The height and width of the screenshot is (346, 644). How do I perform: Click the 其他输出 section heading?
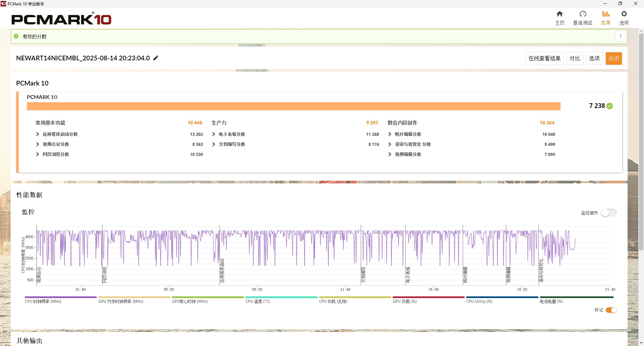[30, 341]
